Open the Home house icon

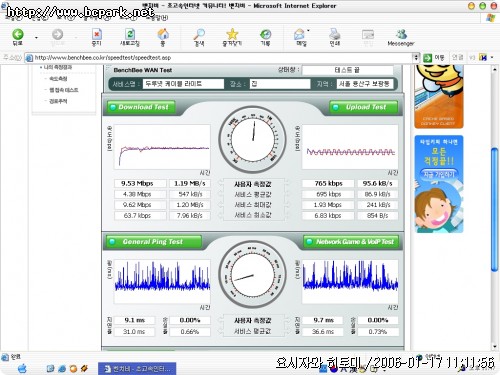163,34
